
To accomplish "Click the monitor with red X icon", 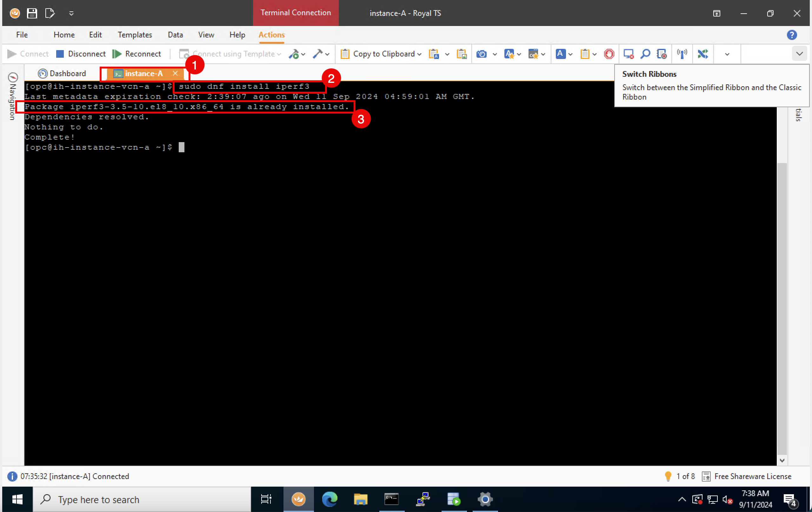I will coord(628,54).
